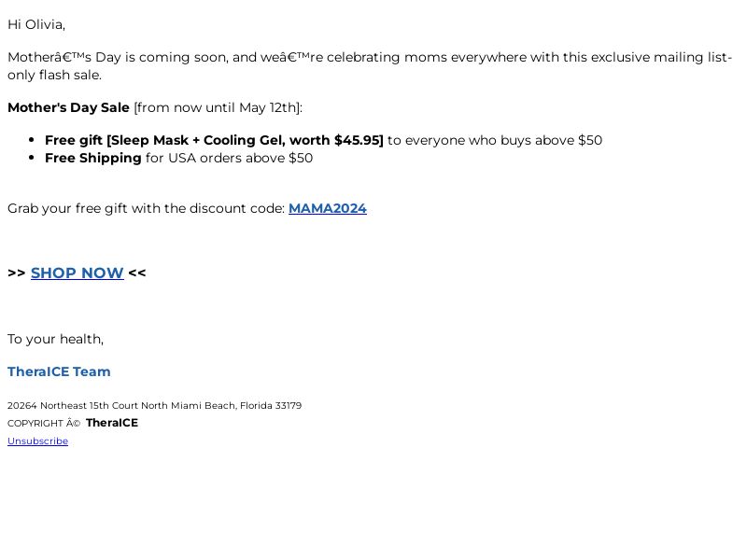Click the "only flash sale." intro text
Image resolution: width=747 pixels, height=560 pixels.
pos(55,76)
